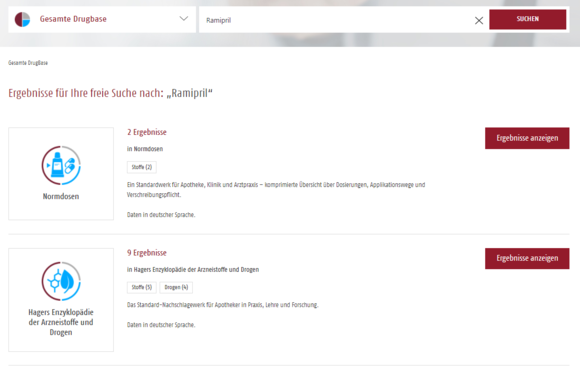
Task: Expand the database selector chevron arrow
Action: click(x=184, y=18)
